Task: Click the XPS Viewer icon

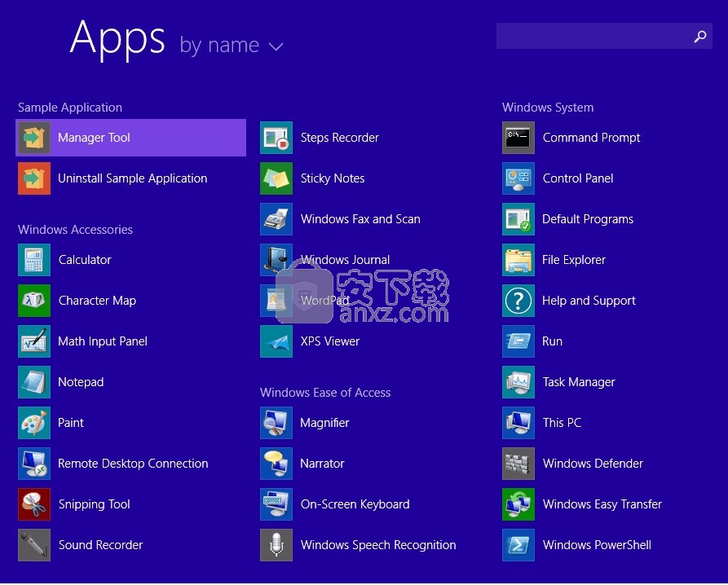Action: [276, 341]
